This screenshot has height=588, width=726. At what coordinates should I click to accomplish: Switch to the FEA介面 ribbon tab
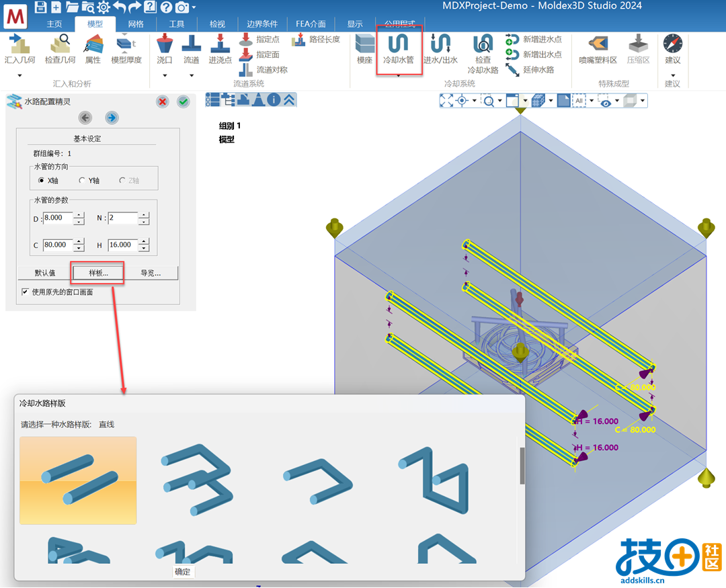pyautogui.click(x=311, y=24)
